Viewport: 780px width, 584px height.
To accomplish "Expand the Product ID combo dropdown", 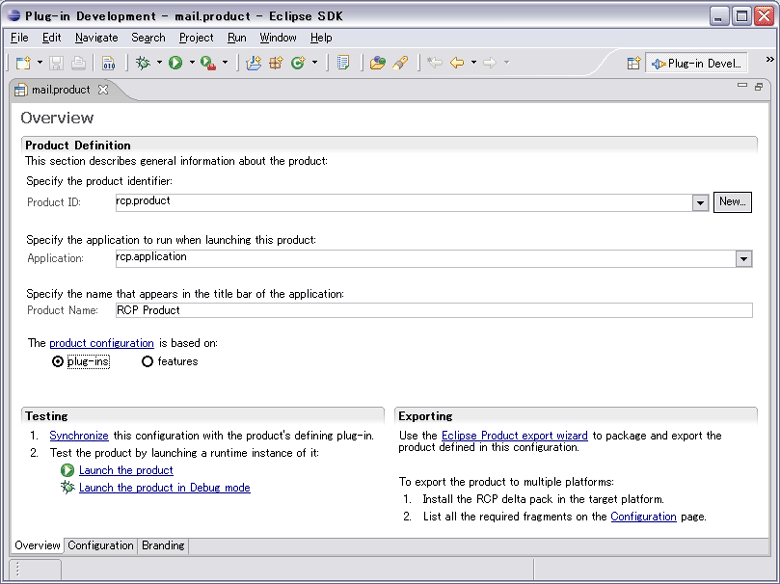I will point(700,203).
